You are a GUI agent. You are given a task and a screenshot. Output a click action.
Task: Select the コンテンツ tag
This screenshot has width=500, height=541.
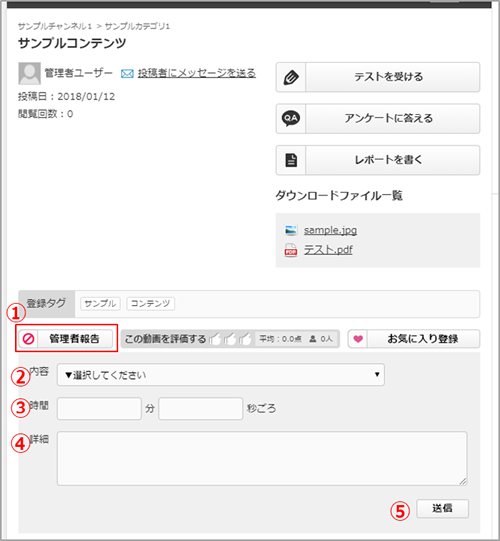click(150, 304)
